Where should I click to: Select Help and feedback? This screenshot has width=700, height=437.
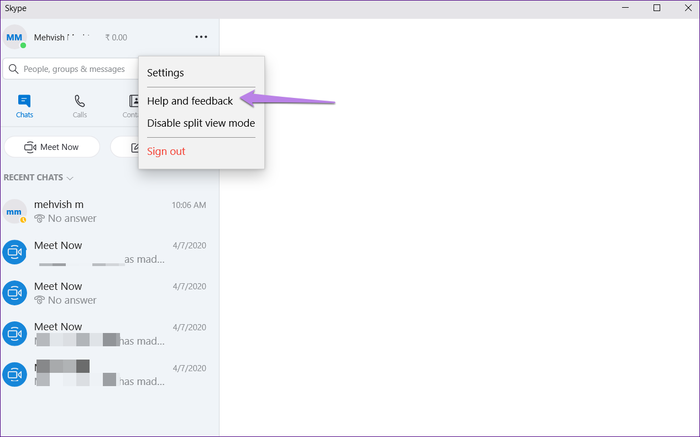coord(190,101)
